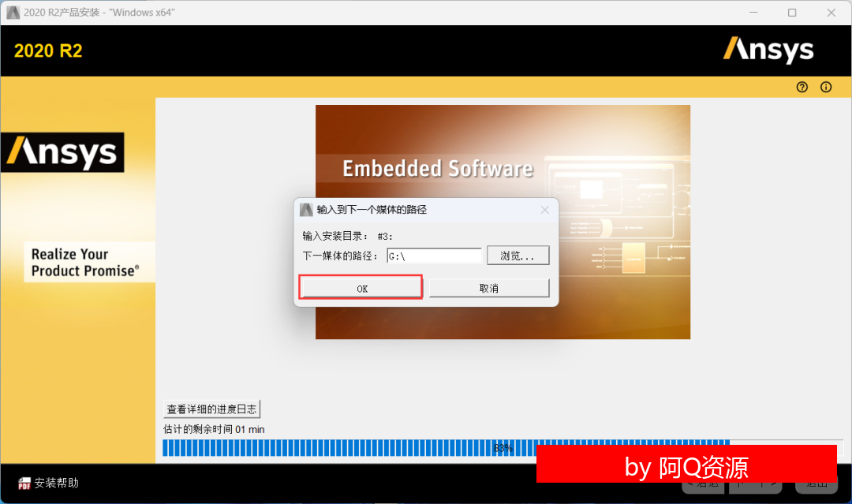Open the 安装帮助 link
This screenshot has width=852, height=504.
click(x=57, y=483)
